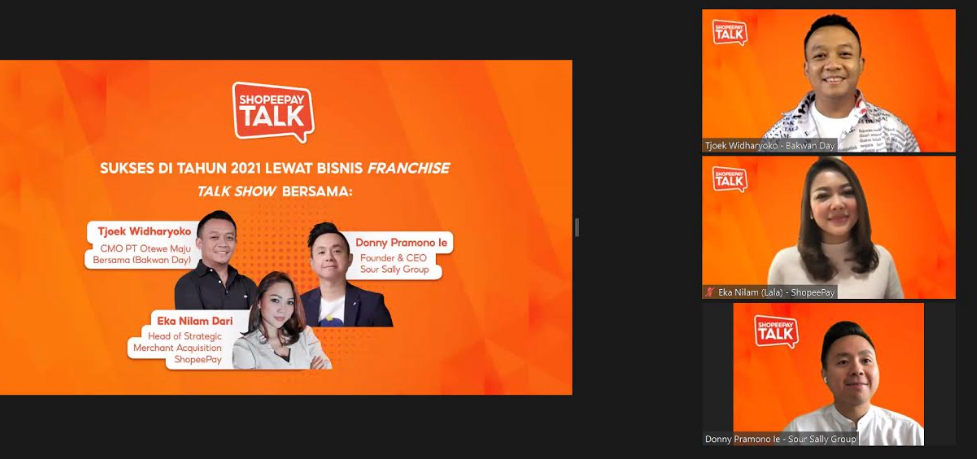
Task: Click the ShopeePay Talk logo in Tjoek's video
Action: click(x=730, y=32)
